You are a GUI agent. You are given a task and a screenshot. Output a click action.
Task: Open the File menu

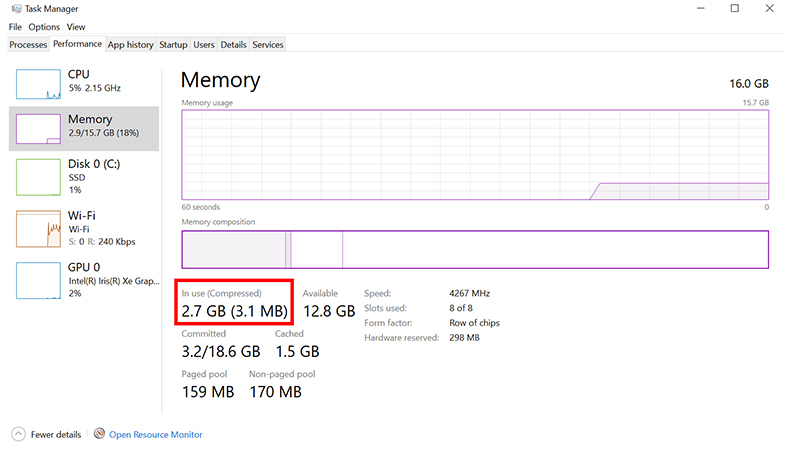click(x=15, y=27)
